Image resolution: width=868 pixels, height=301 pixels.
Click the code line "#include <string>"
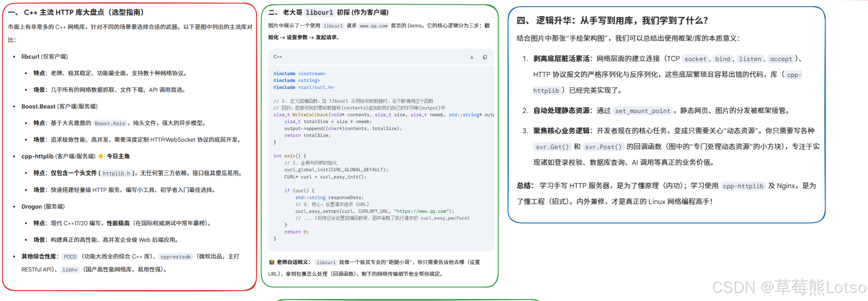[296, 80]
